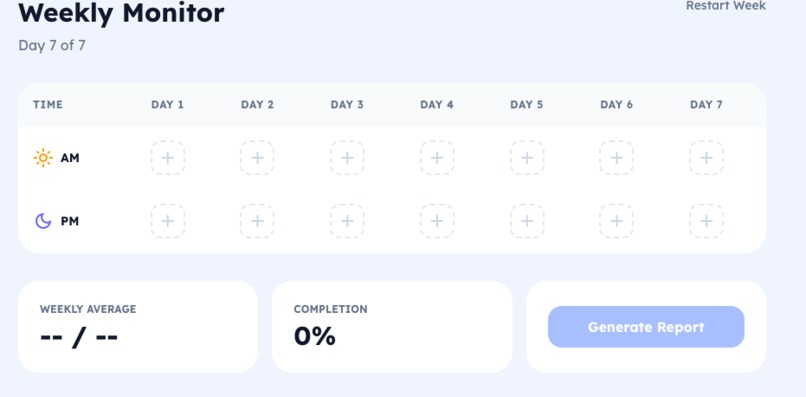Add Day 5 AM reading
This screenshot has height=397, width=806.
(527, 158)
